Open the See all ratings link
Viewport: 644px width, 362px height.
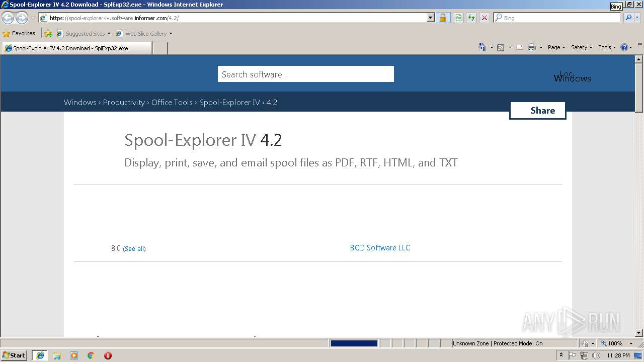coord(134,248)
